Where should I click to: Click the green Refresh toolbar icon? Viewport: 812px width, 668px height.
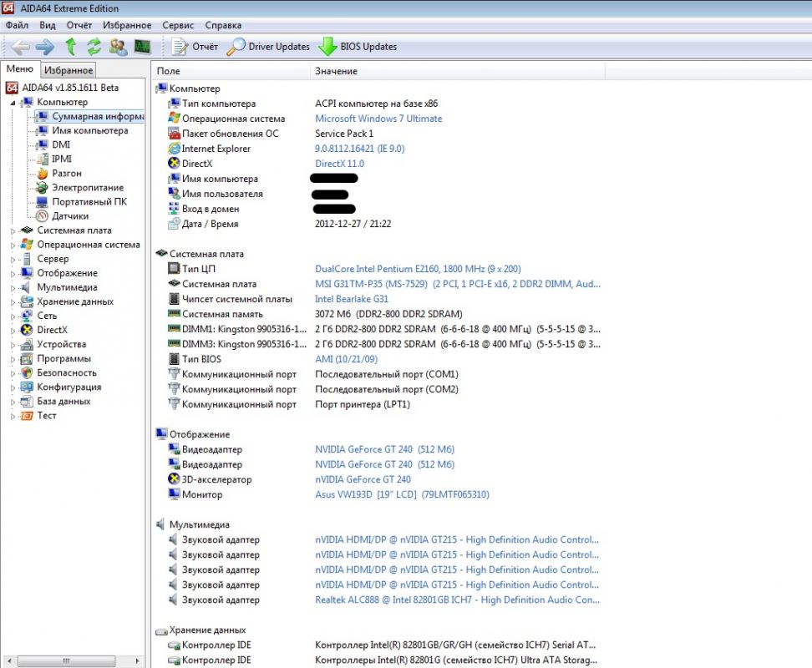click(x=94, y=47)
